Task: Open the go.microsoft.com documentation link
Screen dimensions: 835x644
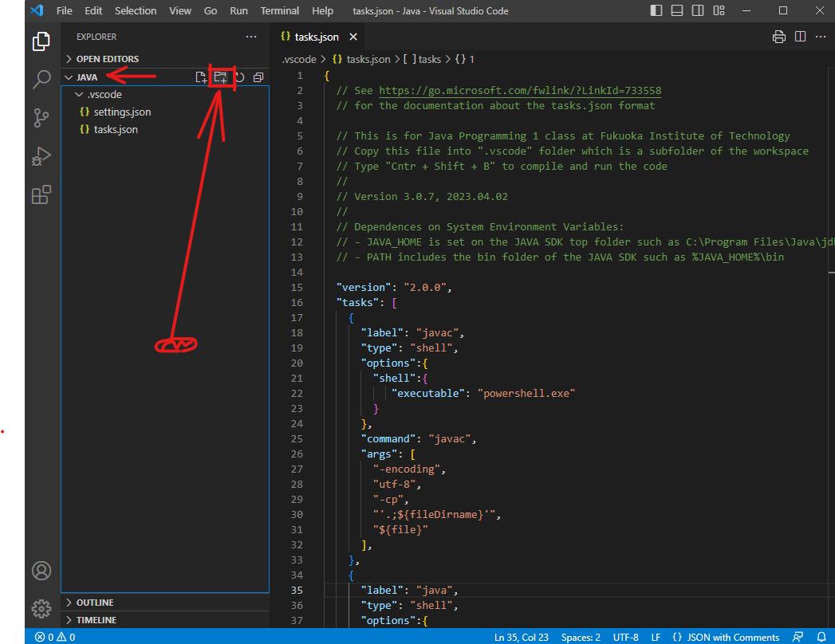Action: point(519,91)
